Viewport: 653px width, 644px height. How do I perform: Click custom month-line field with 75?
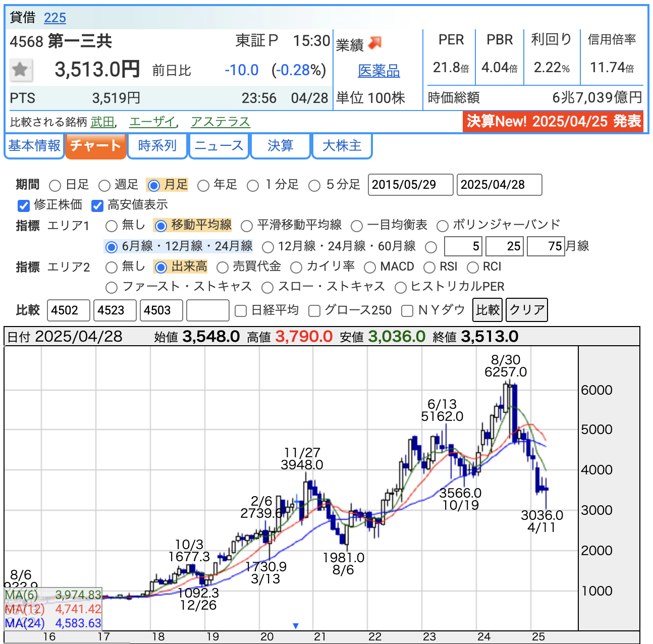pyautogui.click(x=546, y=246)
